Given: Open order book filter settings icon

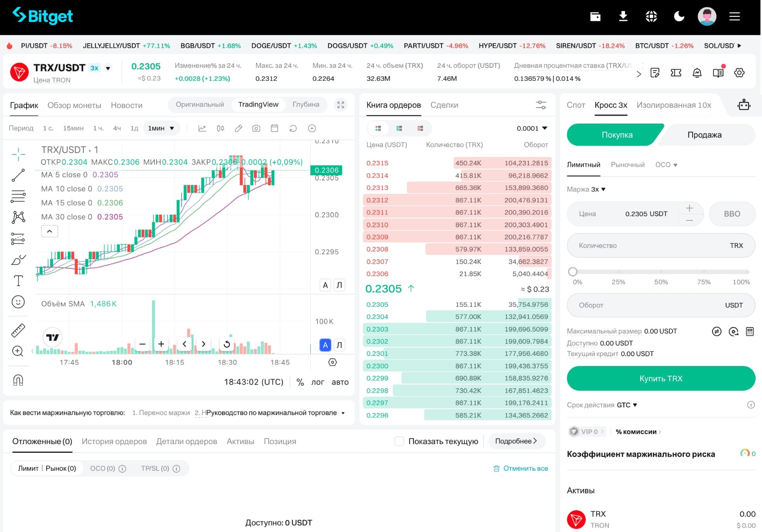Looking at the screenshot, I should click(x=541, y=105).
